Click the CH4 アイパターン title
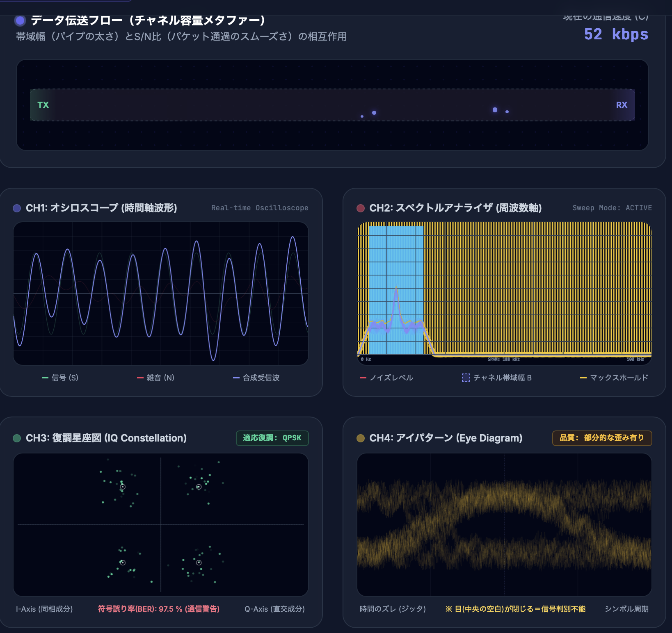 (446, 438)
